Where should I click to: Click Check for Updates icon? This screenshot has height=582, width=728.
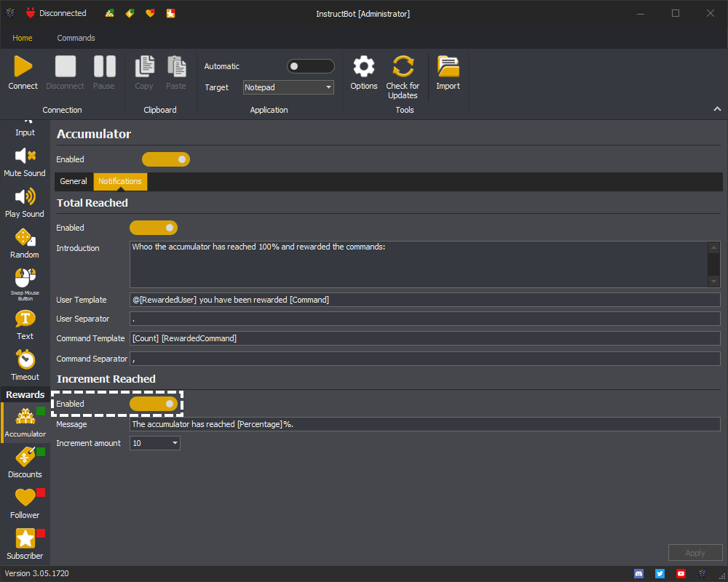point(403,66)
